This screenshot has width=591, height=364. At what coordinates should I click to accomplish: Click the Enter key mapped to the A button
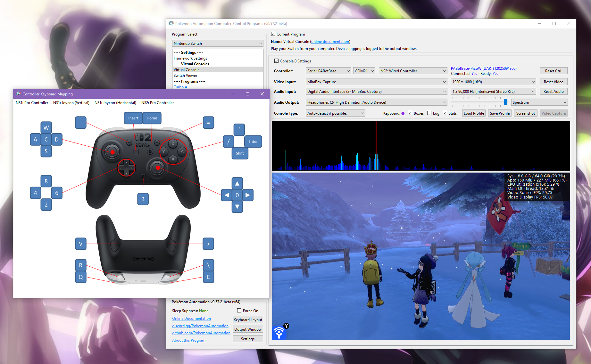(253, 142)
